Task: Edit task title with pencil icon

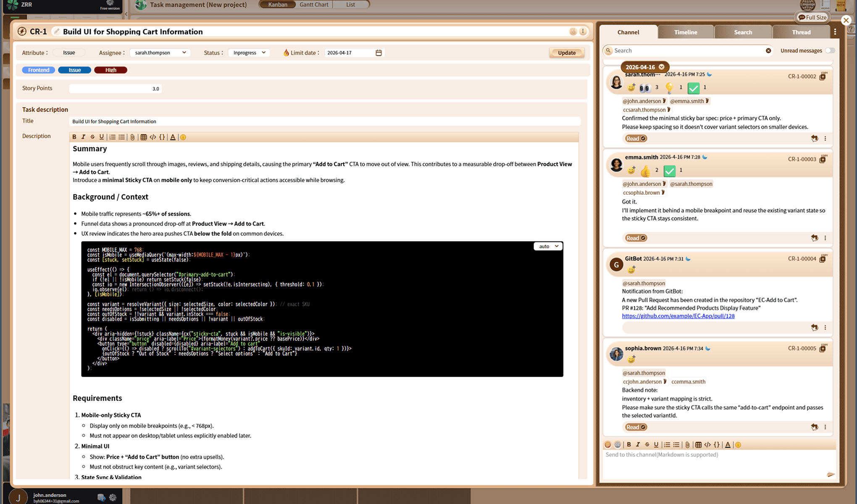Action: point(57,31)
